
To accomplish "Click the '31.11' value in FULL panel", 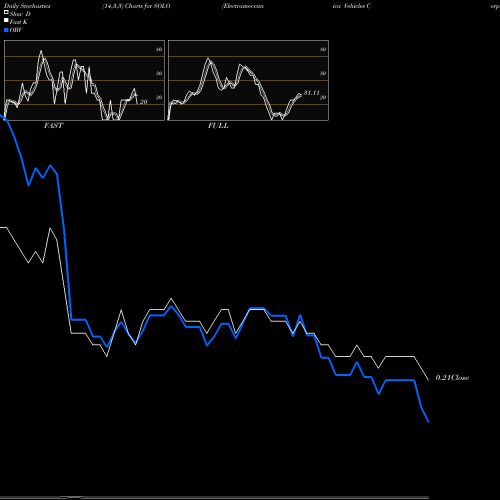I will pyautogui.click(x=312, y=93).
